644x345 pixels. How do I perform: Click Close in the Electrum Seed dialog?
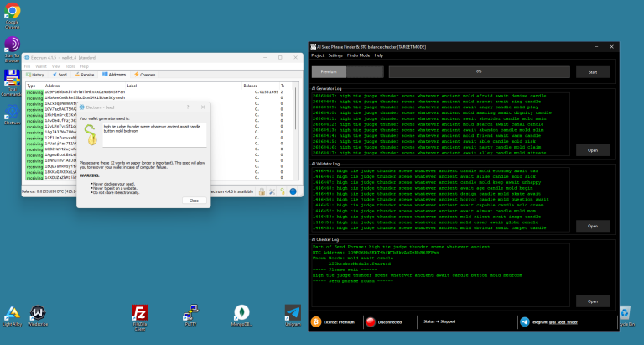pyautogui.click(x=194, y=200)
